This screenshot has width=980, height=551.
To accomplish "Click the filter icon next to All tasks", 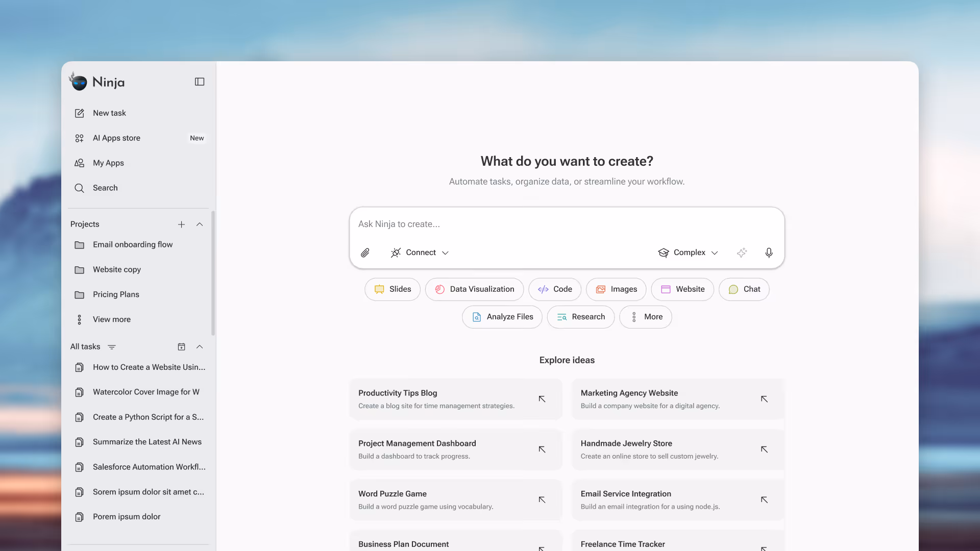I will click(x=112, y=347).
